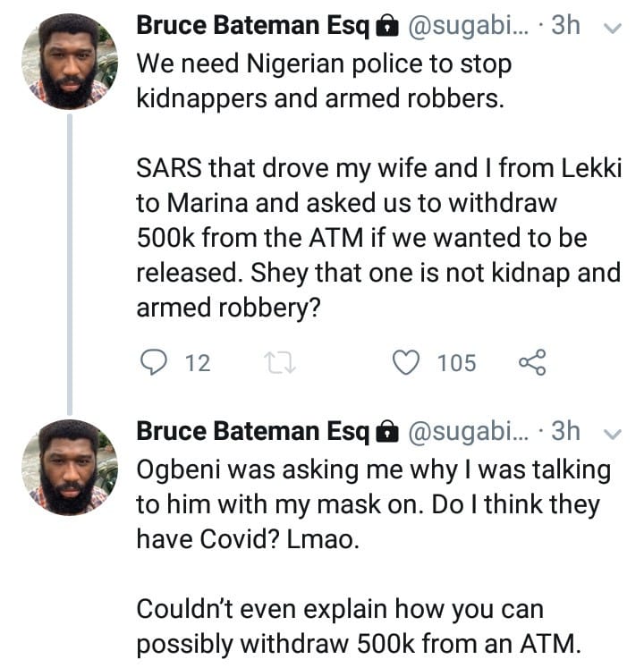Image resolution: width=644 pixels, height=668 pixels.
Task: Expand the second tweet's chevron menu
Action: coord(613,432)
